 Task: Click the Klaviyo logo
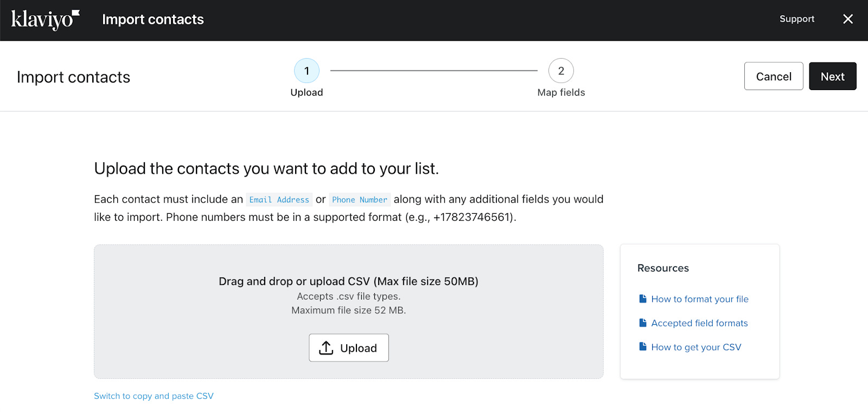tap(46, 20)
